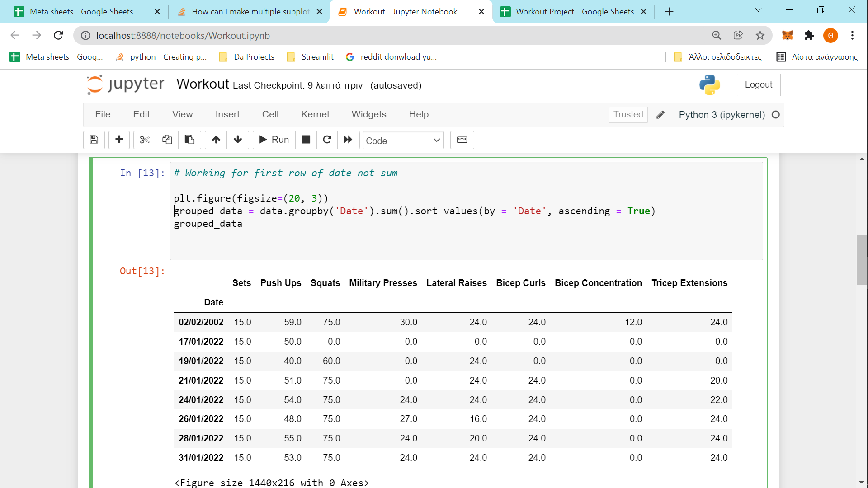Restart the kernel icon
The height and width of the screenshot is (488, 868).
click(327, 140)
